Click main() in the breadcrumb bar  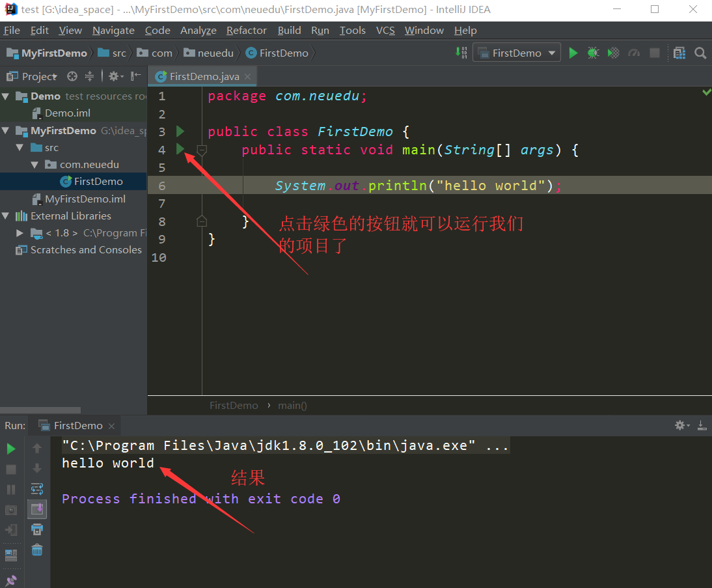click(x=292, y=405)
